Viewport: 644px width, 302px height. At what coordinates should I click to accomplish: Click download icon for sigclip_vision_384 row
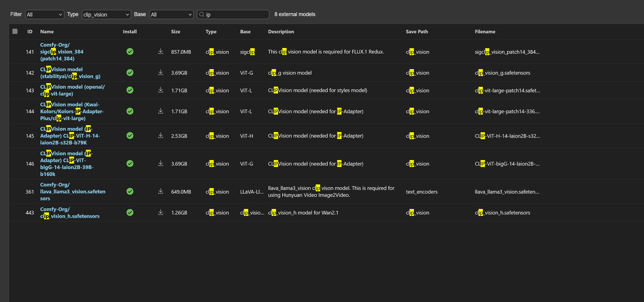tap(160, 51)
